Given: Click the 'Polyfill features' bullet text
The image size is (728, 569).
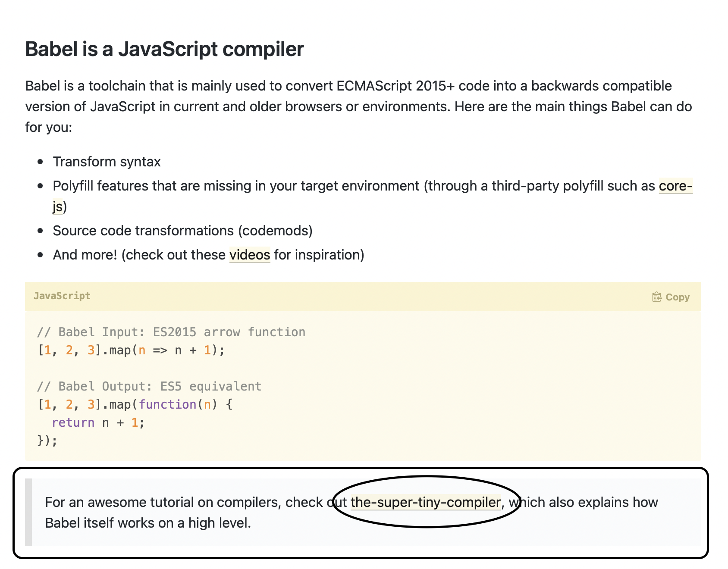Looking at the screenshot, I should (235, 186).
